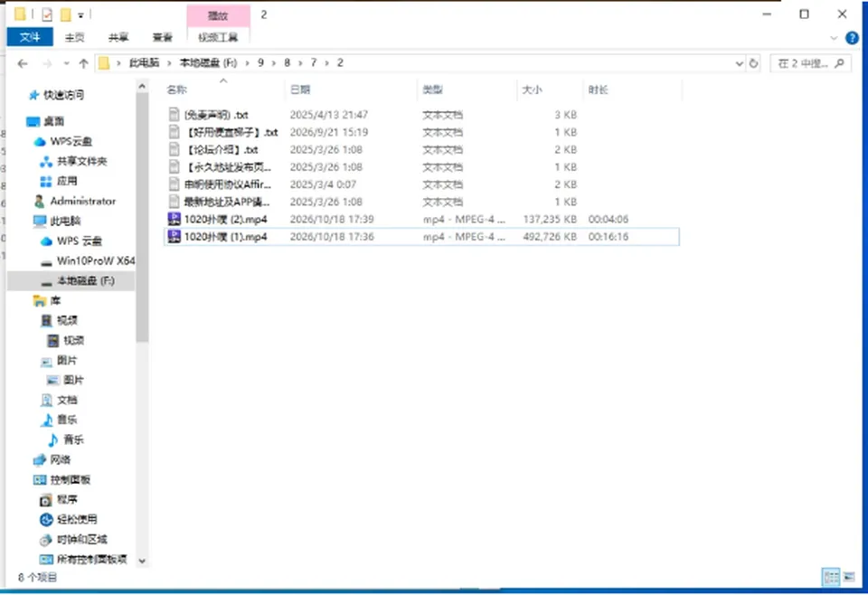Switch to the 主页 ribbon tab
Image resolution: width=868 pixels, height=595 pixels.
[x=74, y=37]
